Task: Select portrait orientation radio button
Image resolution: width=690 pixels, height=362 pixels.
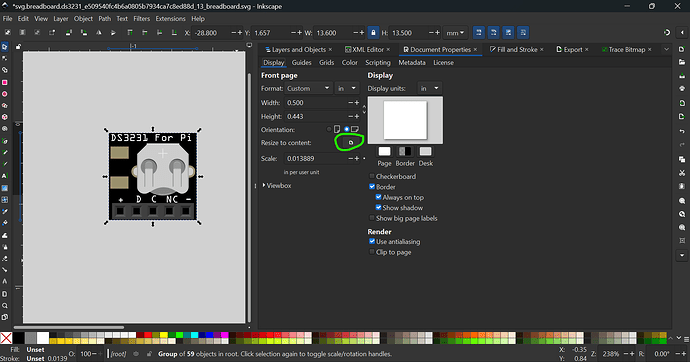Action: click(329, 129)
